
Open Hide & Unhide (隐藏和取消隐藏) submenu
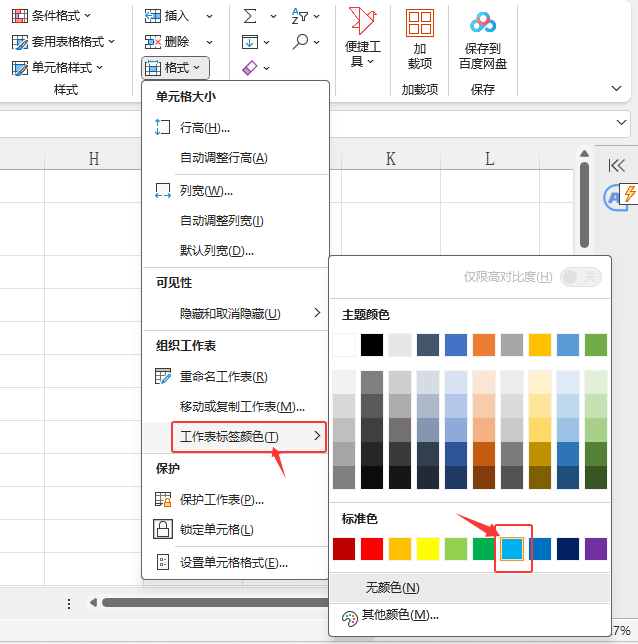tap(236, 314)
